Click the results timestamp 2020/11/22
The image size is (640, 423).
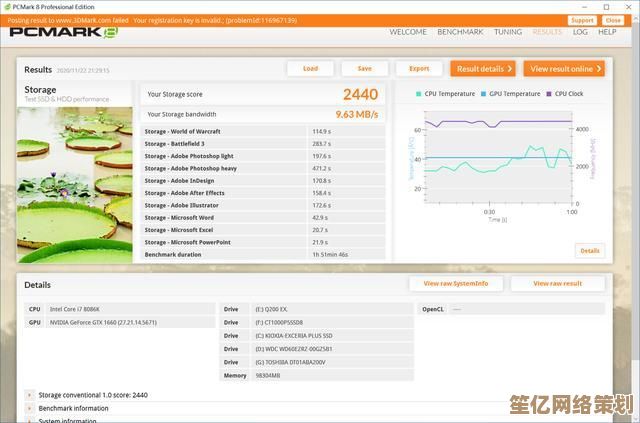[x=83, y=70]
